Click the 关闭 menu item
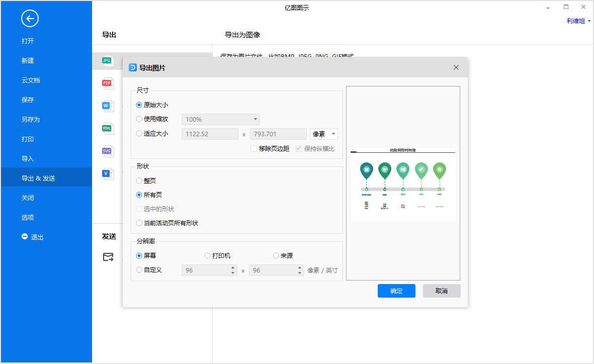594x364 pixels. pos(28,198)
